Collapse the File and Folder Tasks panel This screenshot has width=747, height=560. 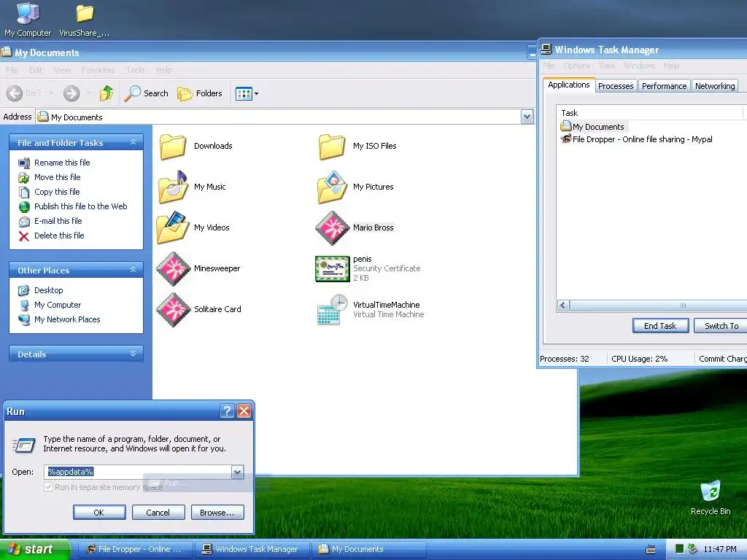point(133,142)
